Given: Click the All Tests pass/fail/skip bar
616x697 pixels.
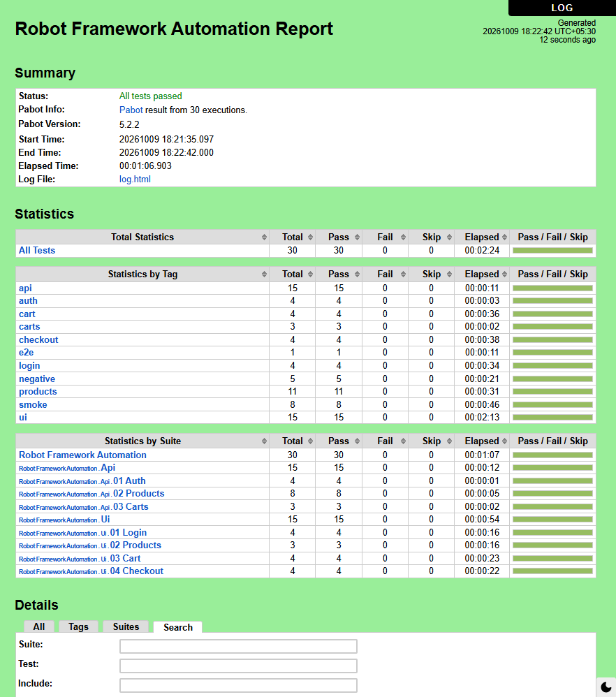Looking at the screenshot, I should [552, 251].
